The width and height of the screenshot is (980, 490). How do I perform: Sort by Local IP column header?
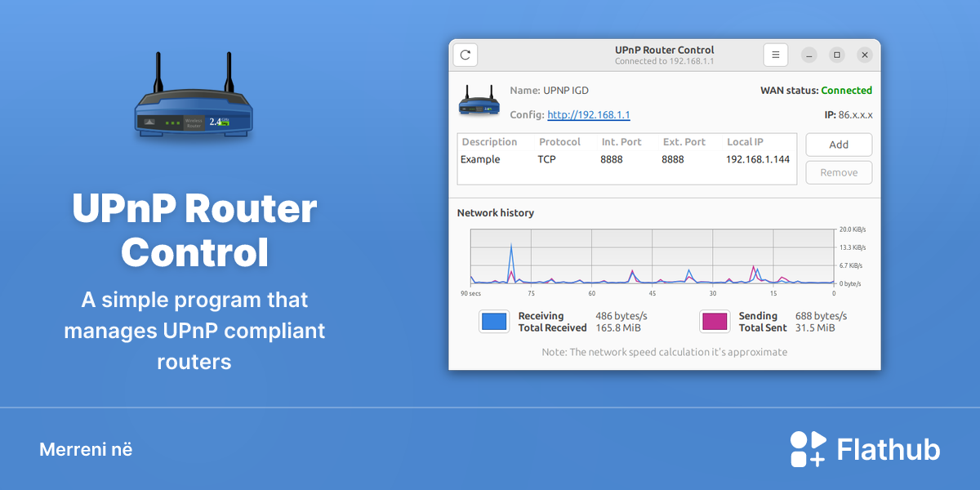745,142
